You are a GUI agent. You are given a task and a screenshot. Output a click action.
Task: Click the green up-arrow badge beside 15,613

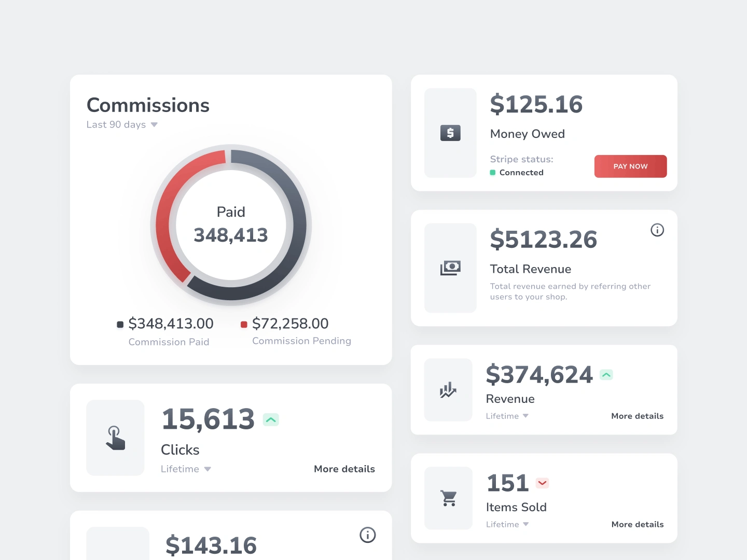pyautogui.click(x=270, y=419)
